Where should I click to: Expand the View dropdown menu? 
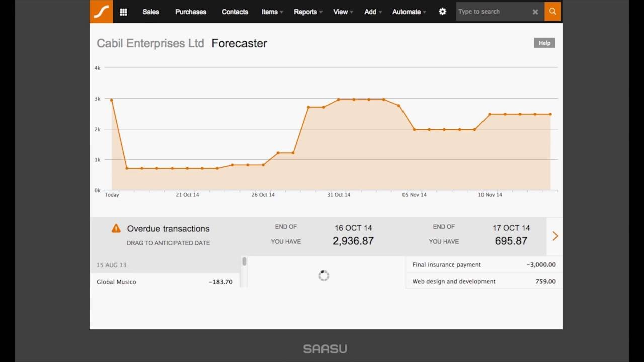coord(343,12)
